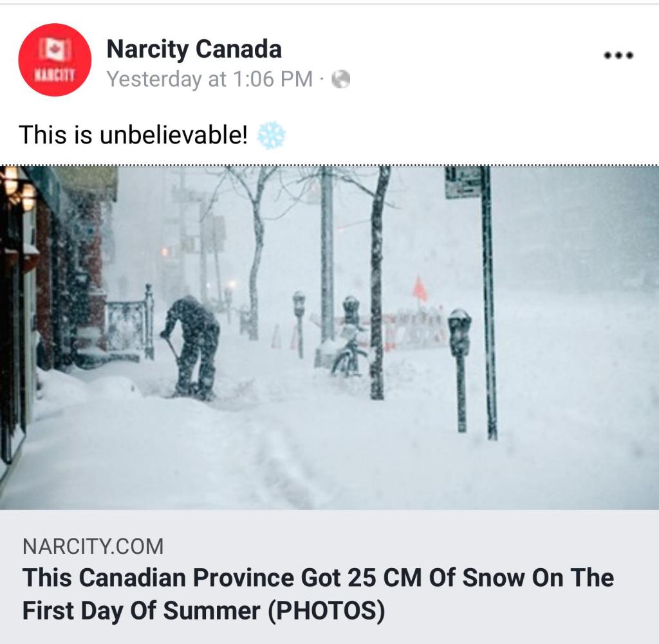Click the 'This is unbelievable!' post text
The width and height of the screenshot is (659, 644).
[133, 135]
